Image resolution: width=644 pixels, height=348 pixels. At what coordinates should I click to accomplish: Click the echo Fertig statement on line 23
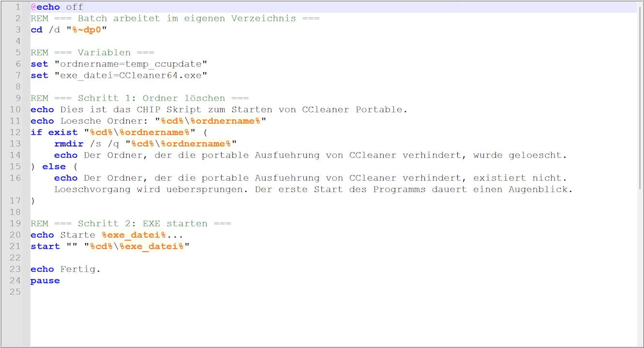coord(65,269)
